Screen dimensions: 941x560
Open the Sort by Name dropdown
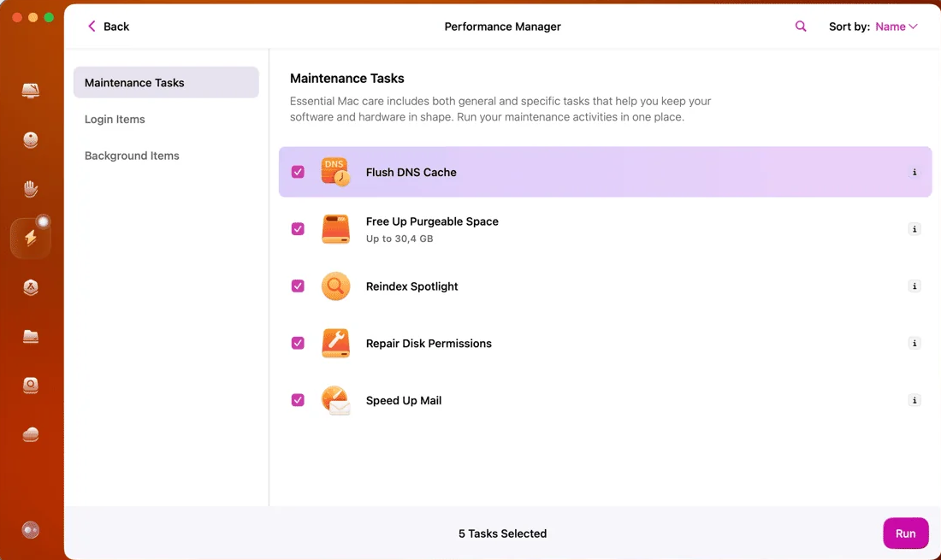[892, 26]
